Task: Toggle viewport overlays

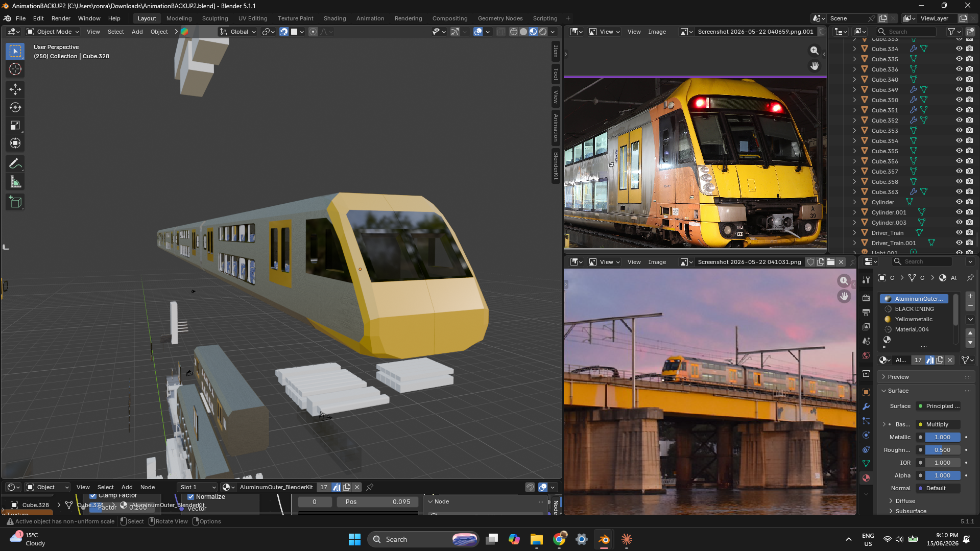Action: [478, 32]
